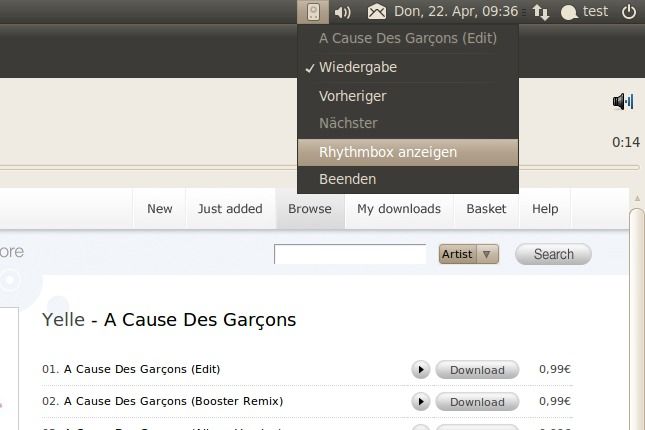Open the test user status menu
This screenshot has width=645, height=430.
(x=584, y=12)
